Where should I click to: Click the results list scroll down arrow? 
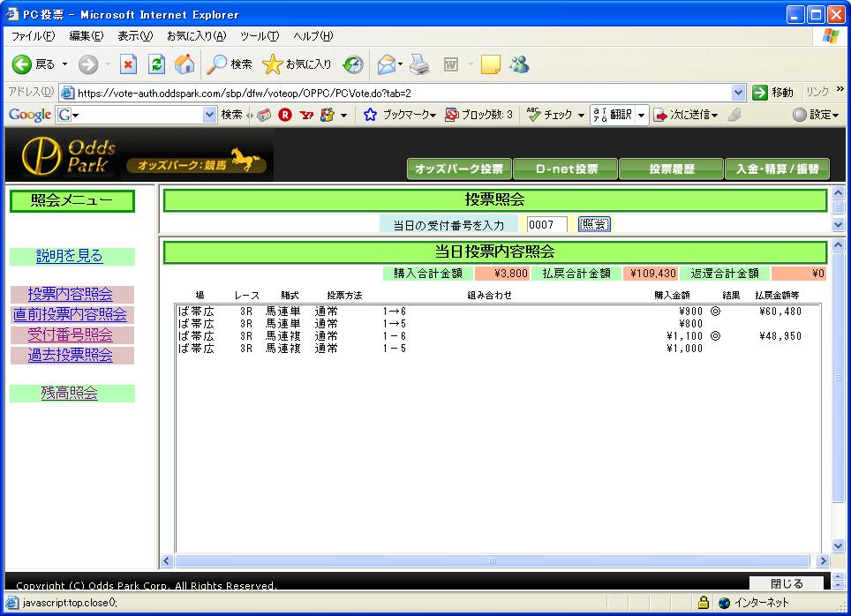[x=838, y=546]
